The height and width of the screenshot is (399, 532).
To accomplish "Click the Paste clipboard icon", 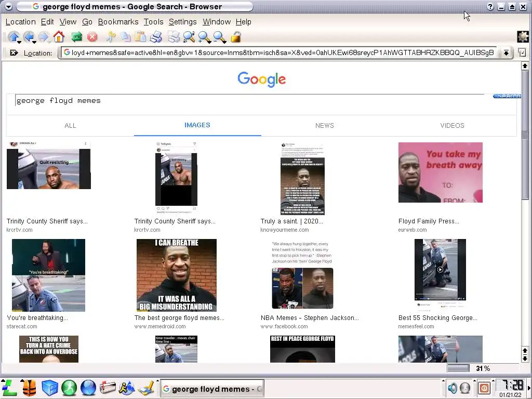I will [x=140, y=37].
